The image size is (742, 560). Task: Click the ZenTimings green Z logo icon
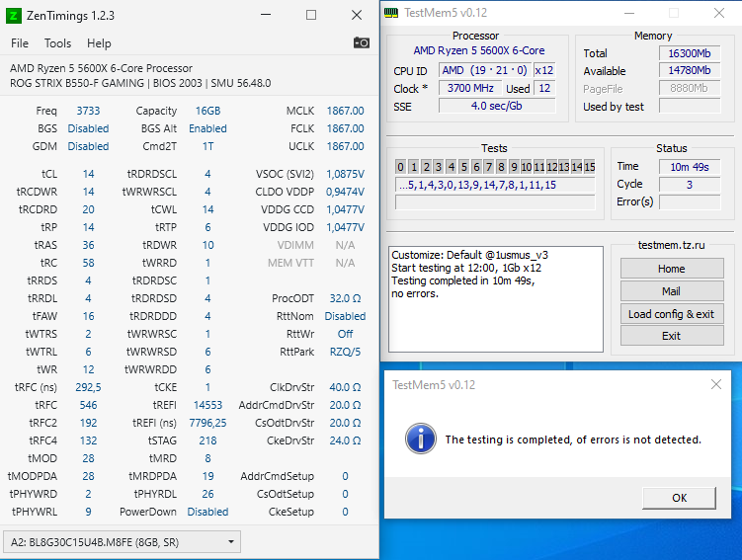pos(13,16)
